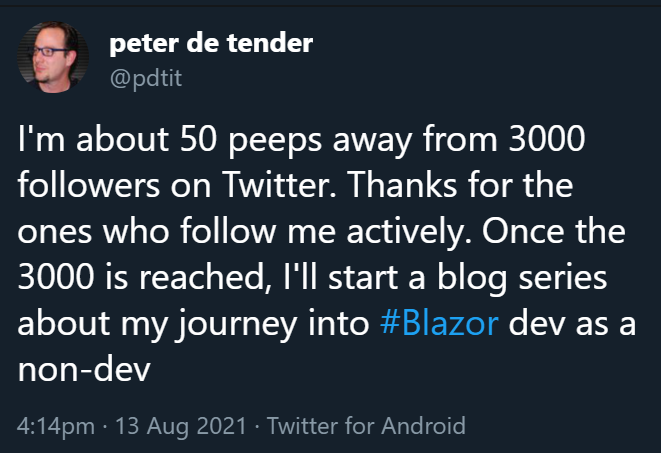Click the 4:14pm timestamp
The image size is (661, 453).
[x=56, y=426]
